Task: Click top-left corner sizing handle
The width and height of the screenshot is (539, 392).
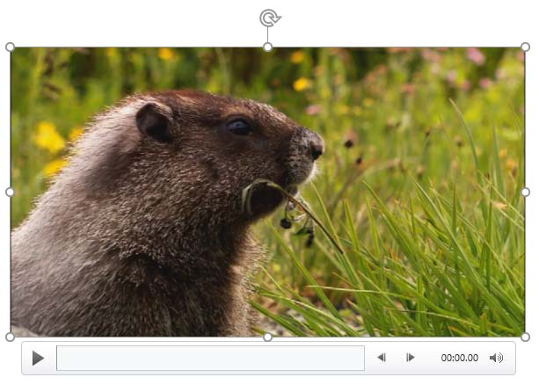Action: (11, 47)
